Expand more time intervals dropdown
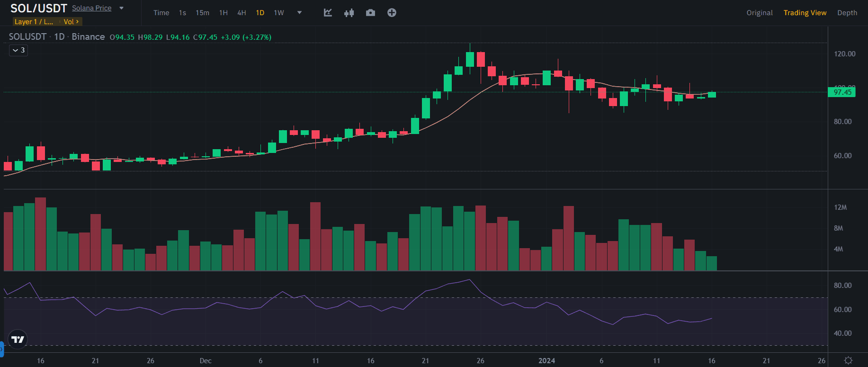This screenshot has height=367, width=868. 299,13
